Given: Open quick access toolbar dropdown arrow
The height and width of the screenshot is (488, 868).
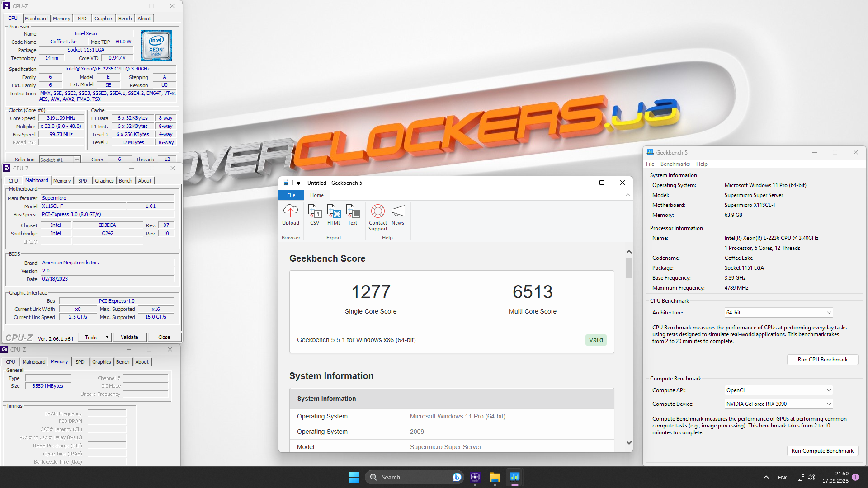Looking at the screenshot, I should tap(298, 183).
